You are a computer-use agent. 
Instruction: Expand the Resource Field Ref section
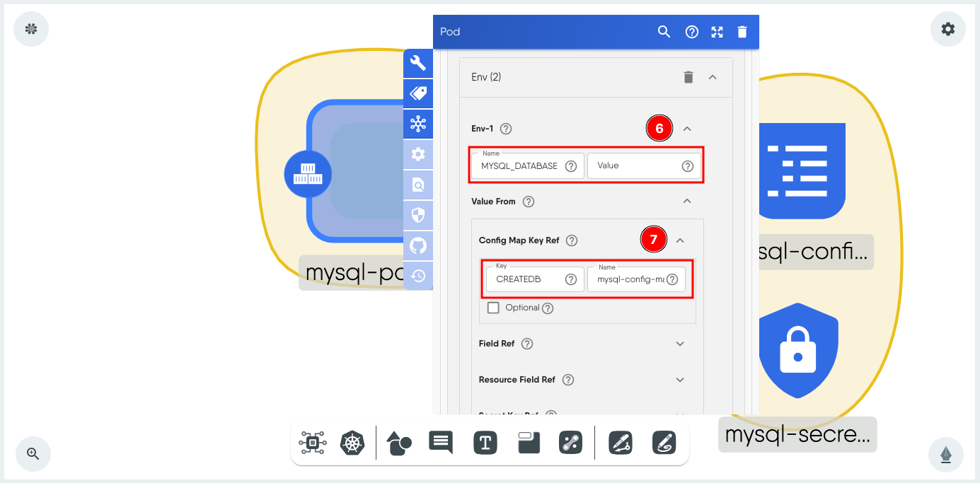679,380
